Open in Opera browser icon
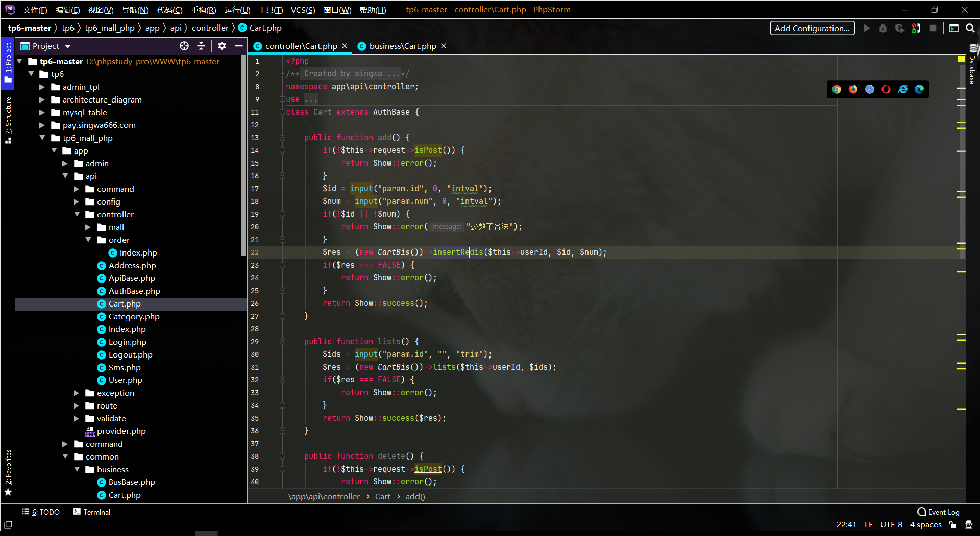 tap(886, 90)
